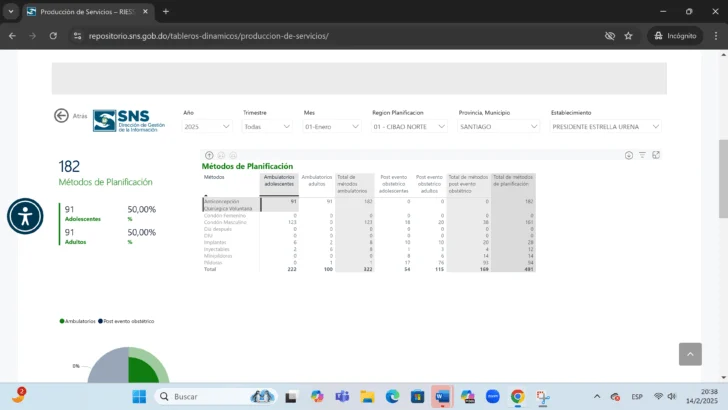This screenshot has width=728, height=410.
Task: Click the focus mode icon on table
Action: [x=656, y=155]
